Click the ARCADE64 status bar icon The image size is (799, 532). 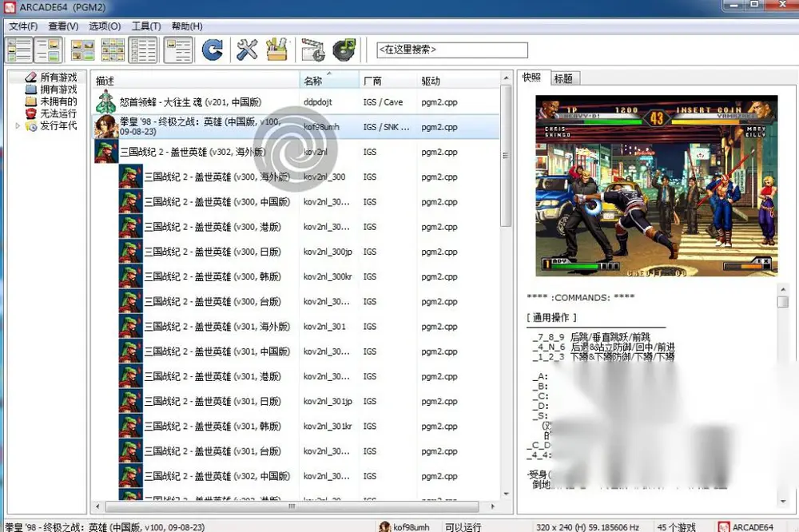[724, 527]
